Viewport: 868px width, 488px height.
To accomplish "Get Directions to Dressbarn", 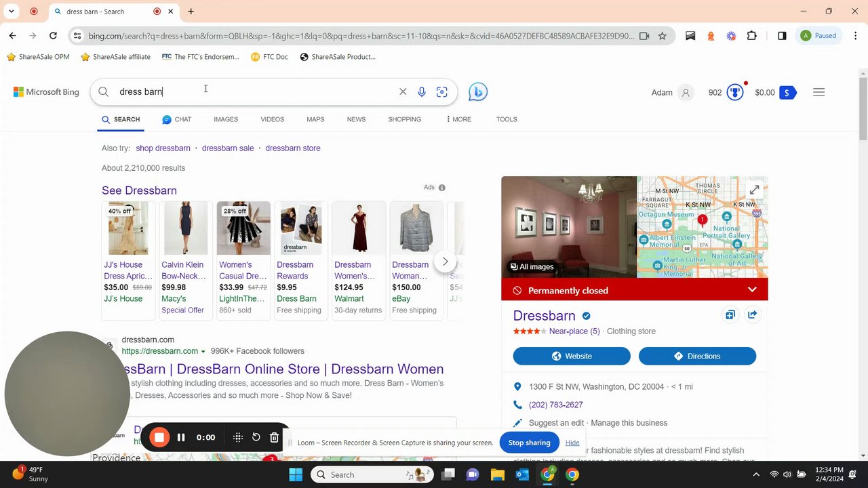I will (697, 356).
